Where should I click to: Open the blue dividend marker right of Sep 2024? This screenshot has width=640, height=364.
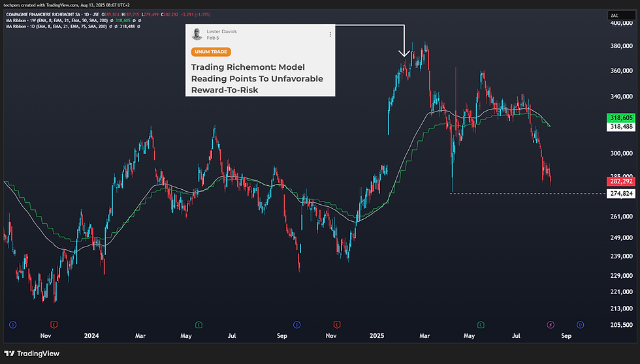coord(296,325)
